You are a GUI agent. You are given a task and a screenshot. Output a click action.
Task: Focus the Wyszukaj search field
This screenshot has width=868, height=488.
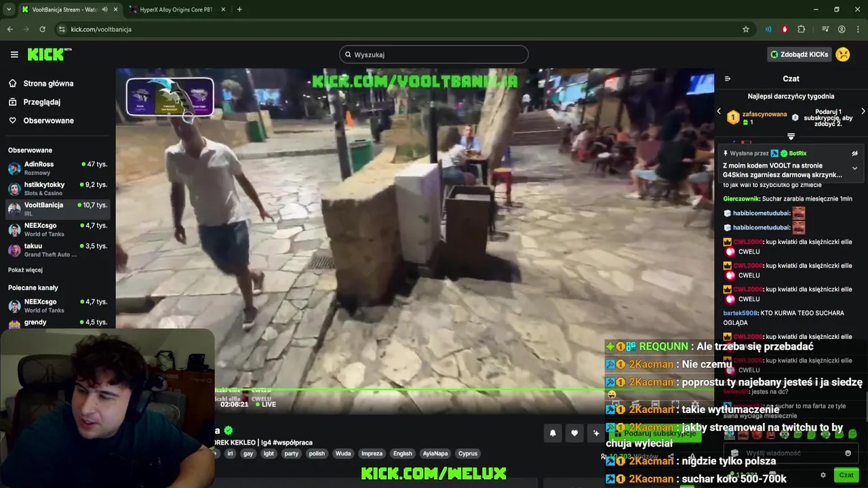click(434, 54)
